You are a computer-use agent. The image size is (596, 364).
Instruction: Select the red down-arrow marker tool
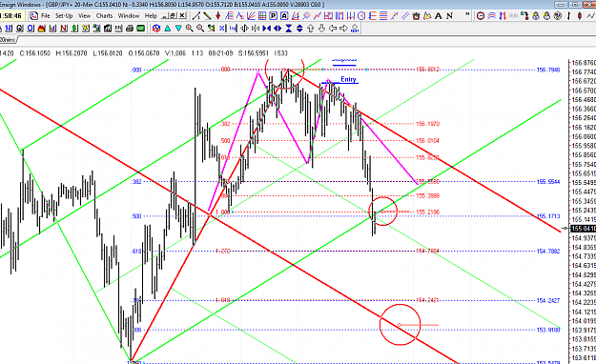[217, 16]
